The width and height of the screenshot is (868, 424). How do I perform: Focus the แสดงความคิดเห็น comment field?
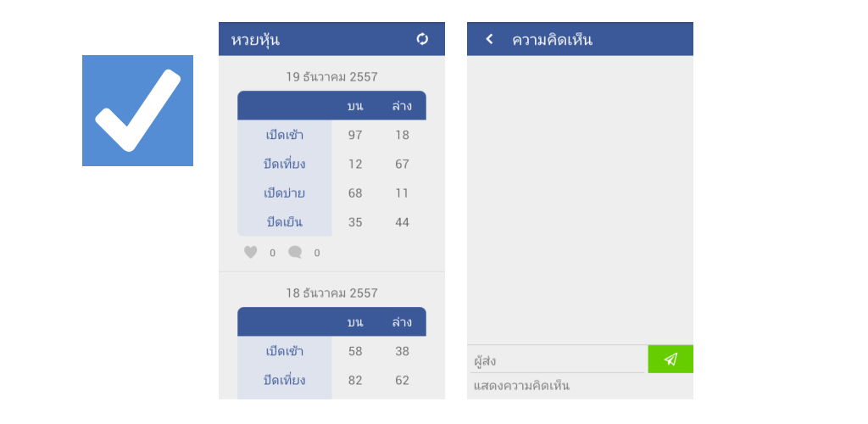coord(580,386)
